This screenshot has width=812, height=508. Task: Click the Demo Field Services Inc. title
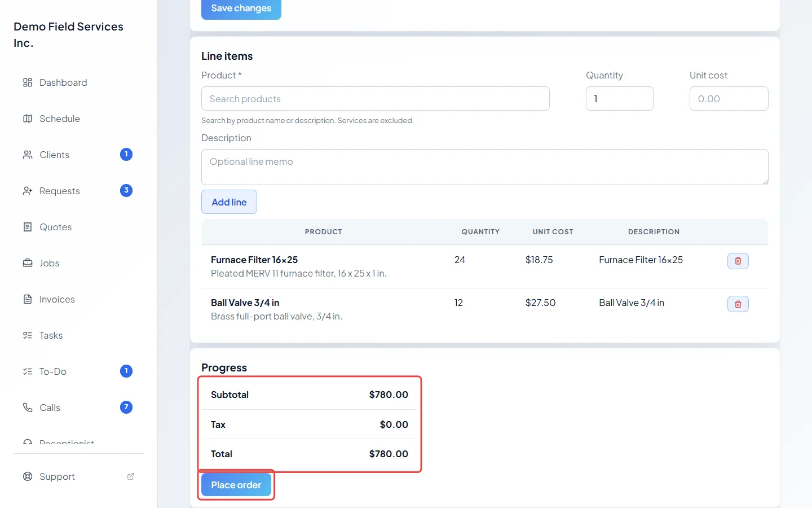(x=68, y=34)
